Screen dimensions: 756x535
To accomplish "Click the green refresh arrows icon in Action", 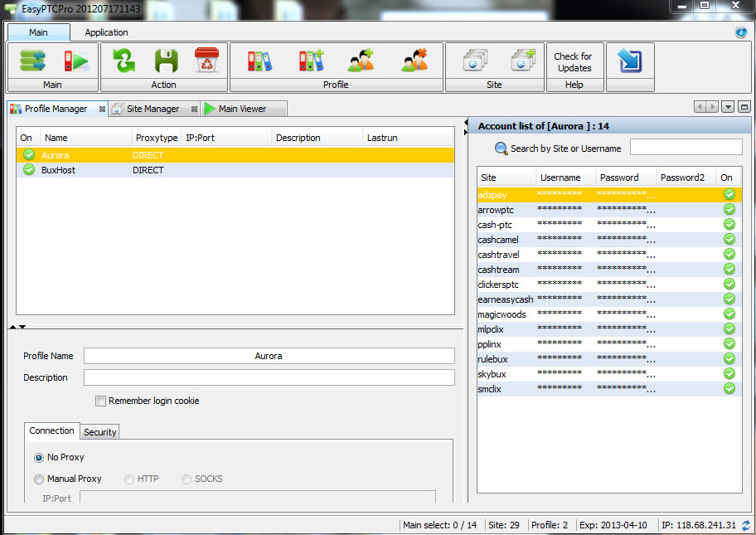I will pyautogui.click(x=124, y=61).
